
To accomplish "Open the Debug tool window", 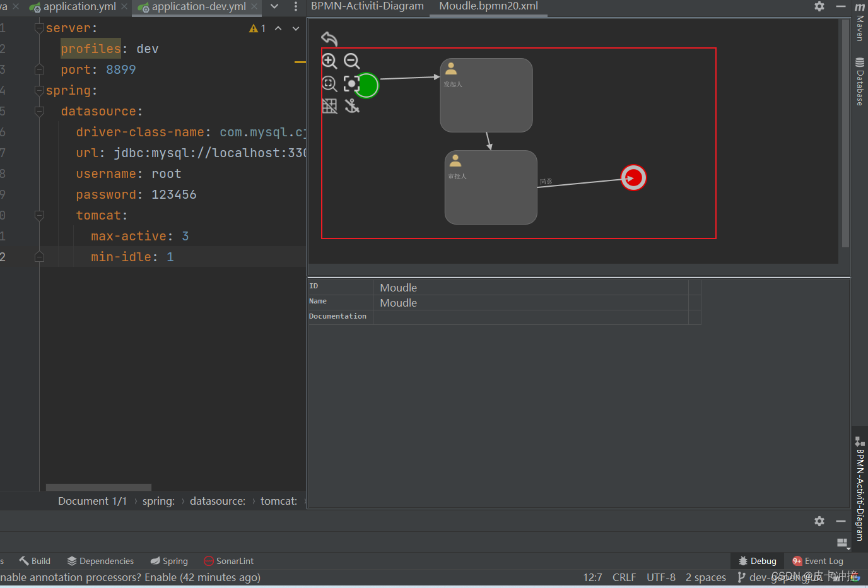I will click(757, 561).
